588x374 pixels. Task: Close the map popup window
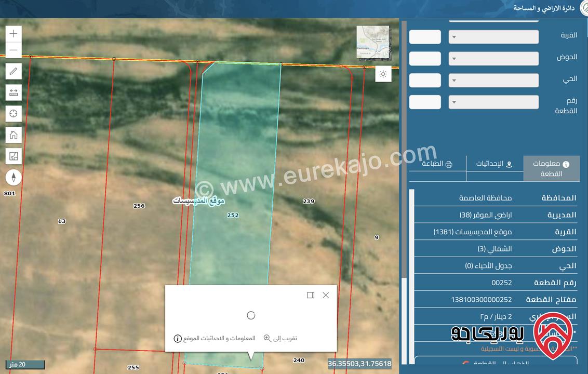326,295
